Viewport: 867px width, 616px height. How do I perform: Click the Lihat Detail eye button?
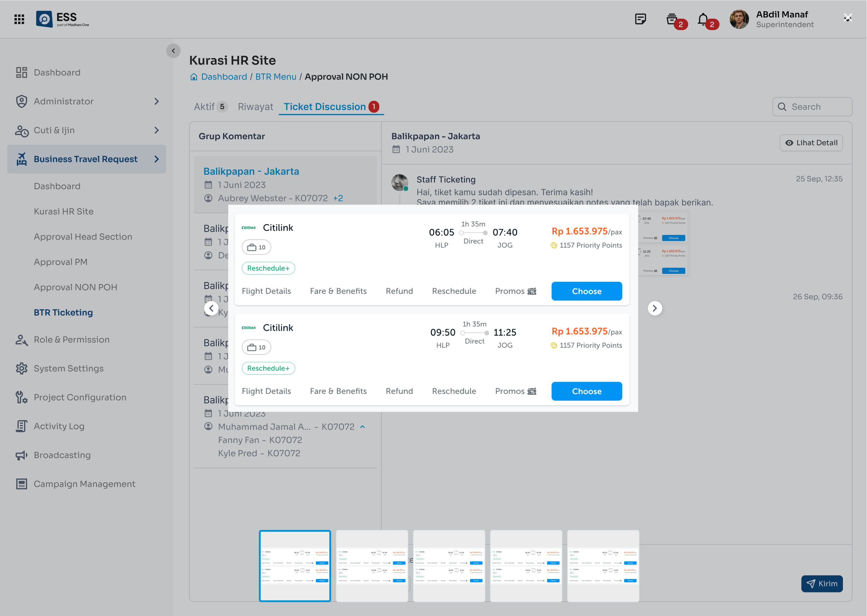click(x=811, y=143)
